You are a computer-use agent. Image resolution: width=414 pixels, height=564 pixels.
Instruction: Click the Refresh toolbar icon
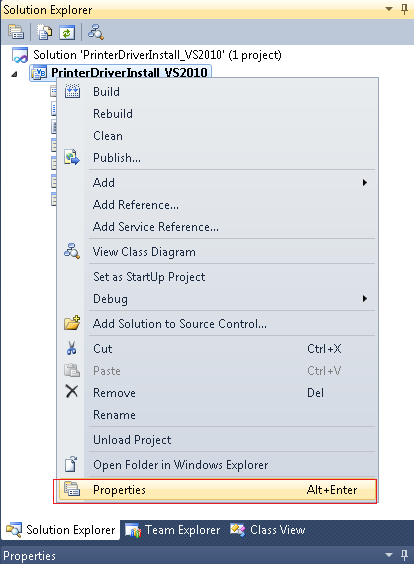67,32
